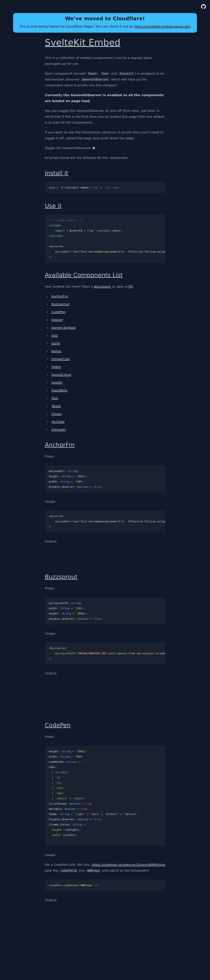The image size is (210, 980).
Task: Go to SimpleCast in components list
Action: (x=61, y=359)
